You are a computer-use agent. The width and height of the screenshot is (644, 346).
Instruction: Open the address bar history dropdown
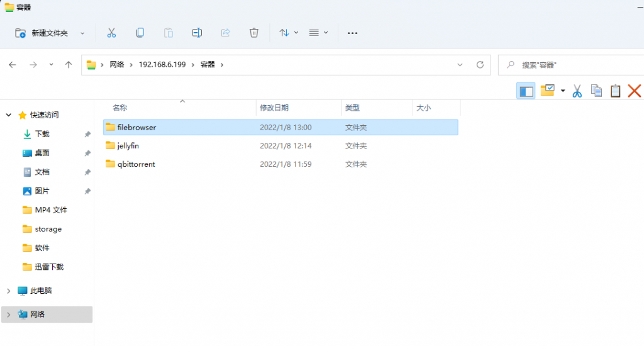(460, 65)
